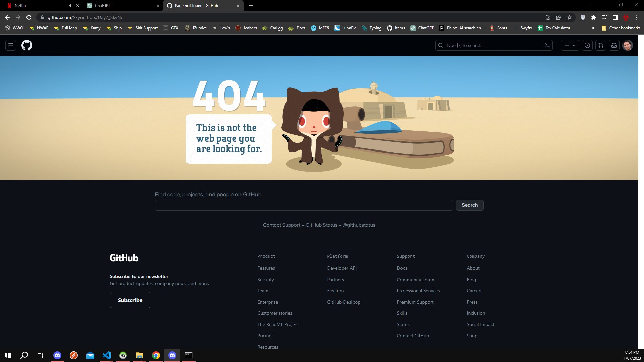Open the Issues icon in GitHub header
The height and width of the screenshot is (362, 644).
[587, 45]
